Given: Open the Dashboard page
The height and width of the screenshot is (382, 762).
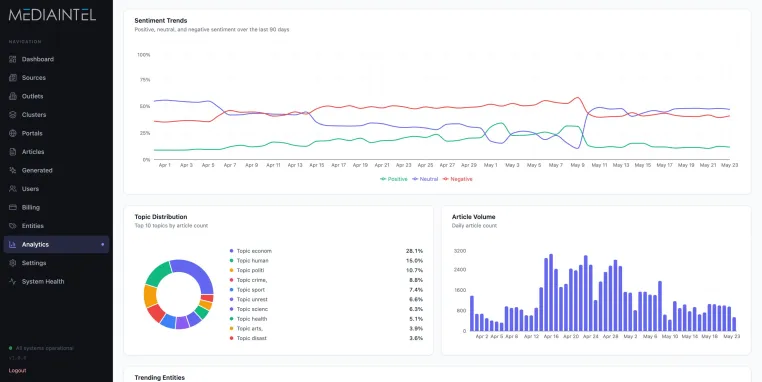Looking at the screenshot, I should point(56,59).
